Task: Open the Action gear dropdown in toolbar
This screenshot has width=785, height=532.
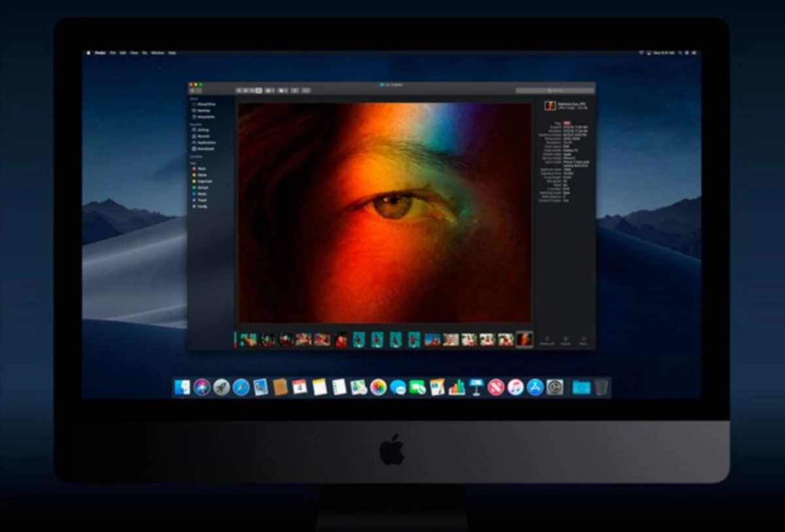Action: coord(283,90)
